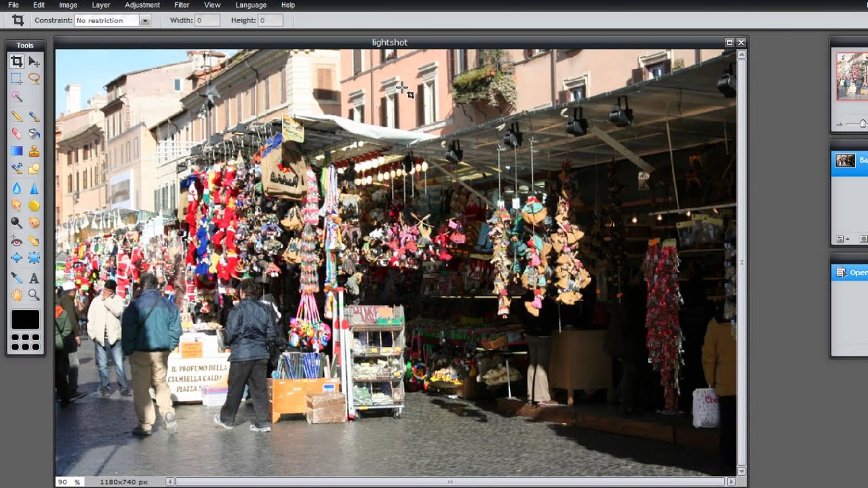The image size is (868, 488).
Task: Select the Clone Stamp tool
Action: coord(34,151)
